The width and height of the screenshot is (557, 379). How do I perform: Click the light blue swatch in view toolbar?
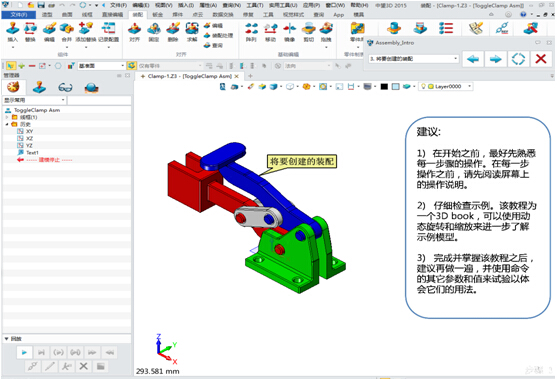coord(395,86)
